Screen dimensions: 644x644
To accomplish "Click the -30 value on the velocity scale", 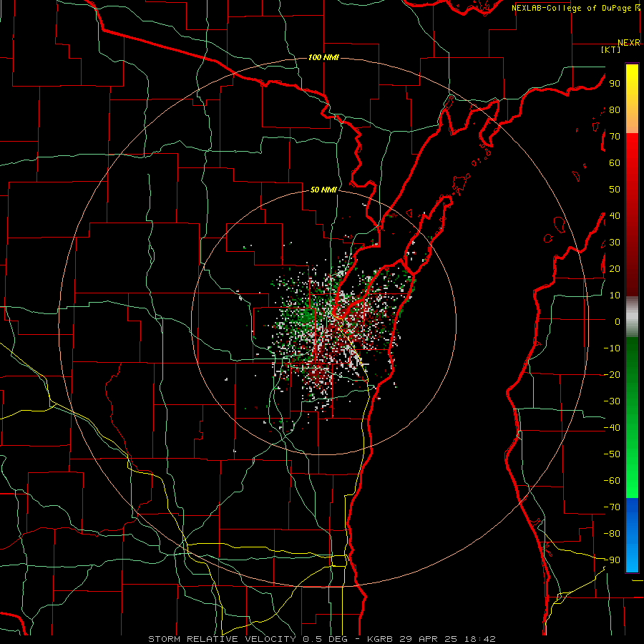I will (x=612, y=401).
